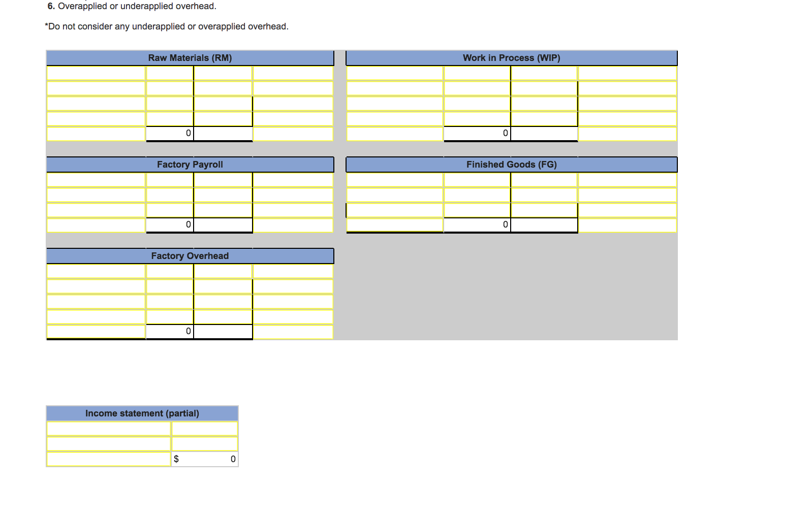812x519 pixels.
Task: Click Income statement total cell with dollar sign
Action: 205,459
